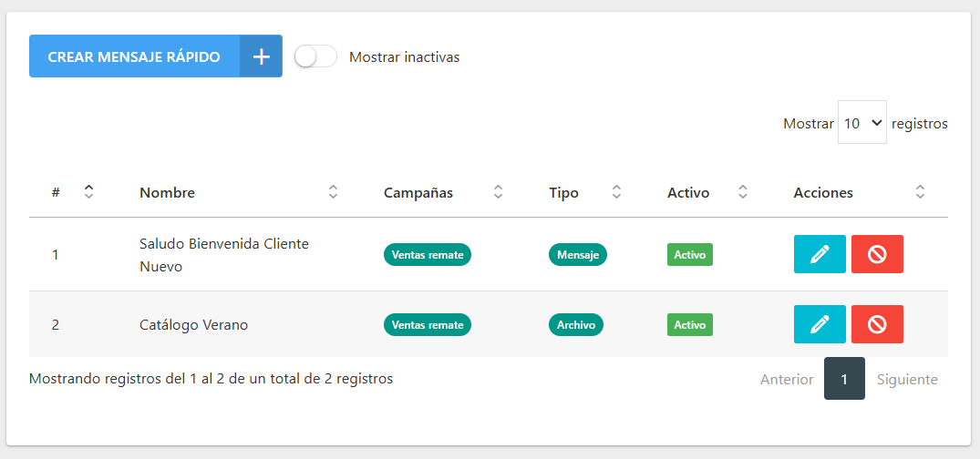Viewport: 980px width, 459px height.
Task: Sort table by Nombre column arrows
Action: point(333,192)
